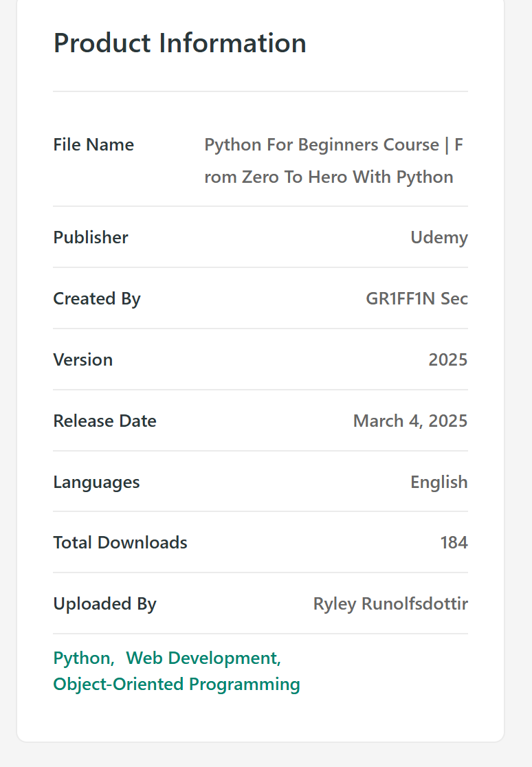Click the 'Version' label
The image size is (532, 767).
[x=83, y=359]
